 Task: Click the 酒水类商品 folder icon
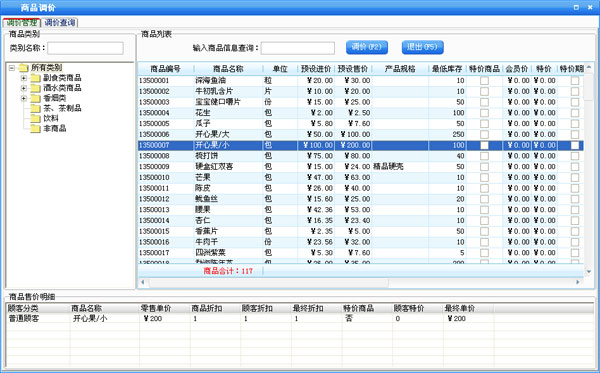tap(36, 88)
